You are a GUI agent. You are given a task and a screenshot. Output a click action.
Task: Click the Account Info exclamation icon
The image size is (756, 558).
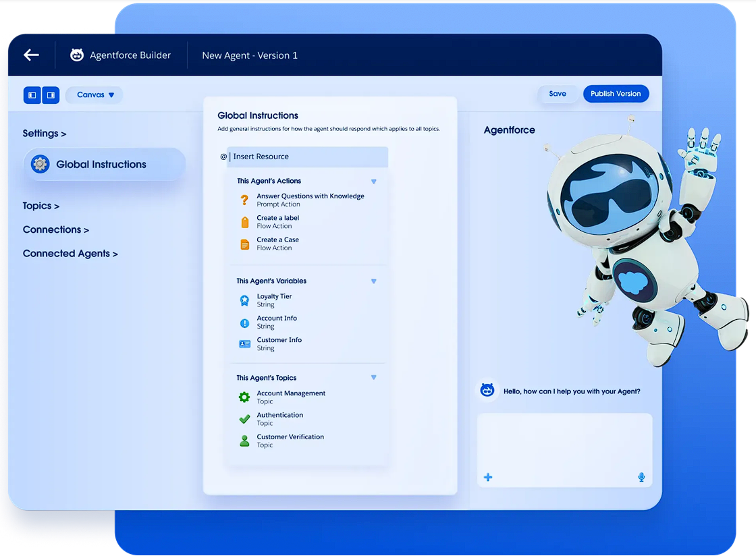244,323
